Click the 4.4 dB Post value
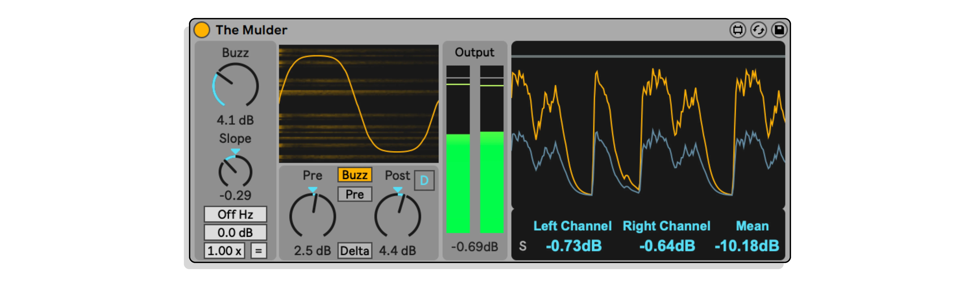This screenshot has width=980, height=281. point(398,251)
